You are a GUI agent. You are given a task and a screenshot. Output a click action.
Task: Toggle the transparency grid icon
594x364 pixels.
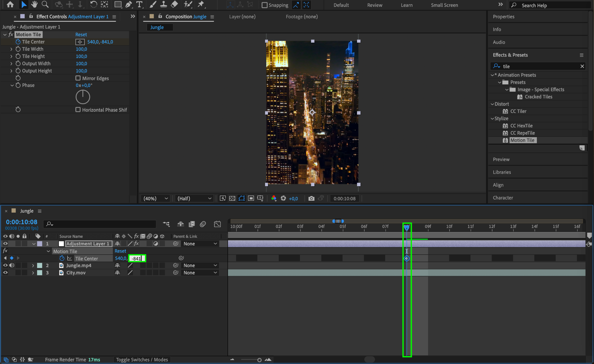232,198
